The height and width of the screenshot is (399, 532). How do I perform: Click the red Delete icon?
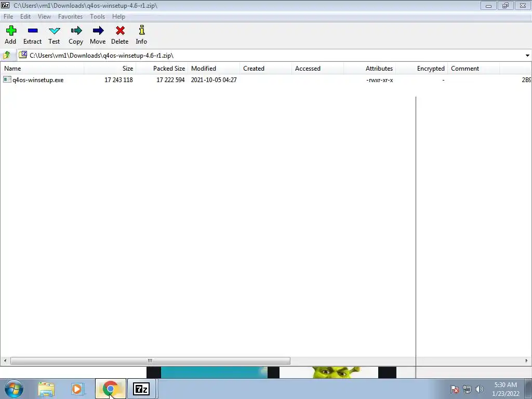pos(120,31)
